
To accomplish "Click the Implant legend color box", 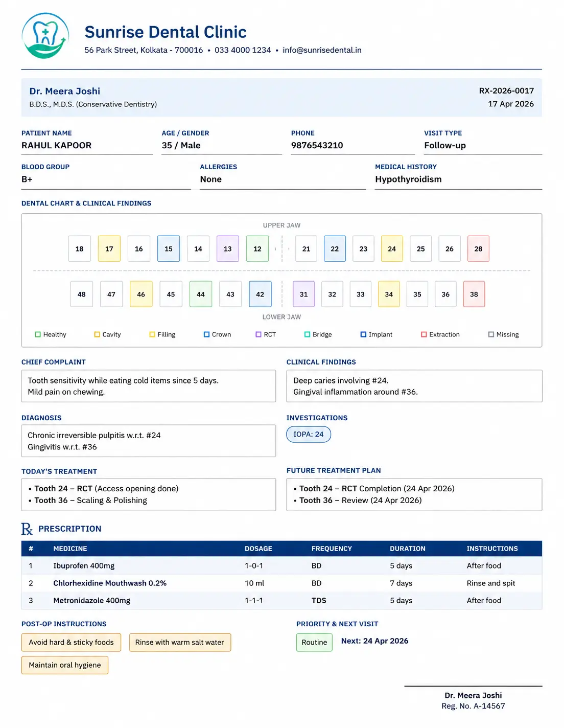I will click(x=364, y=334).
